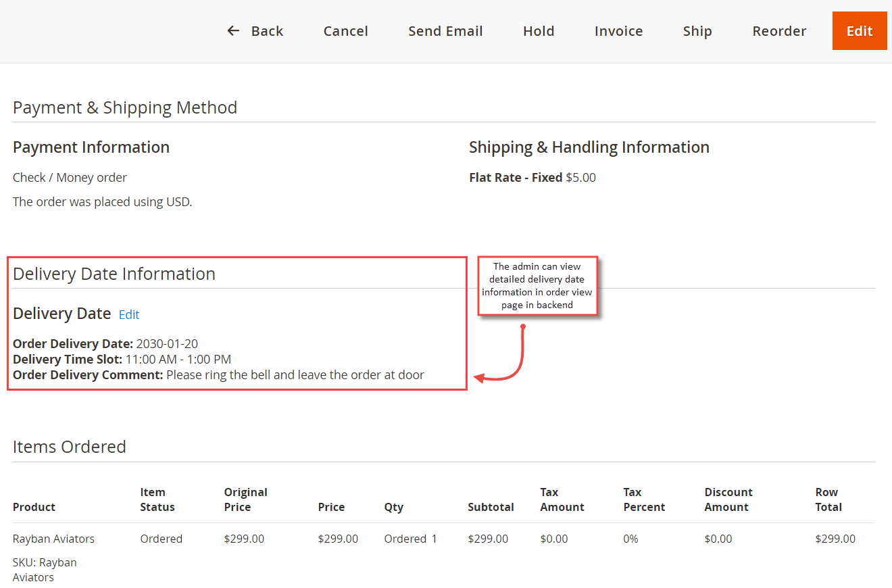Select the Product column header
The height and width of the screenshot is (588, 892).
click(34, 506)
